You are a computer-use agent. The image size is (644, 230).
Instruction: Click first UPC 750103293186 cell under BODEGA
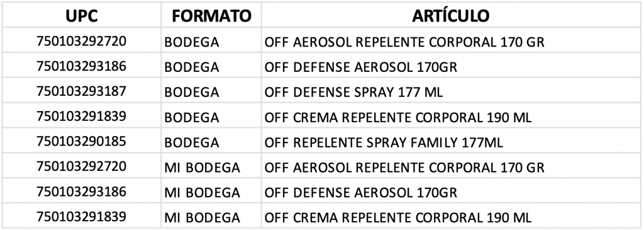[x=81, y=66]
